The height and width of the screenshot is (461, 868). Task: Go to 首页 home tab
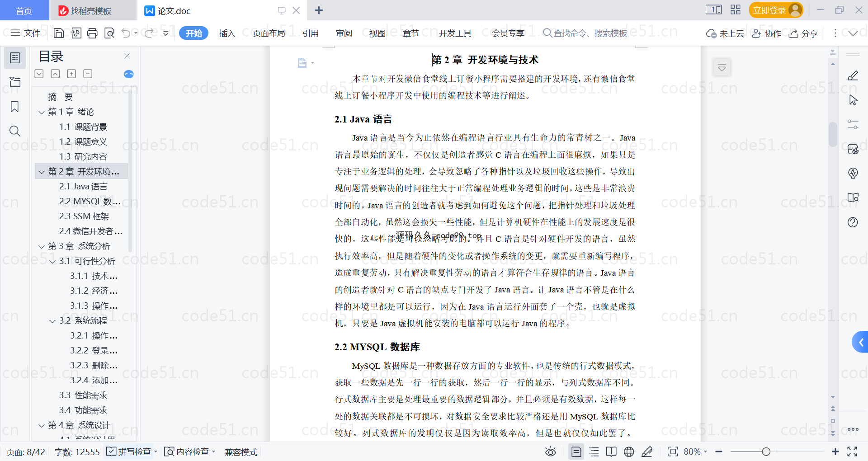click(24, 10)
